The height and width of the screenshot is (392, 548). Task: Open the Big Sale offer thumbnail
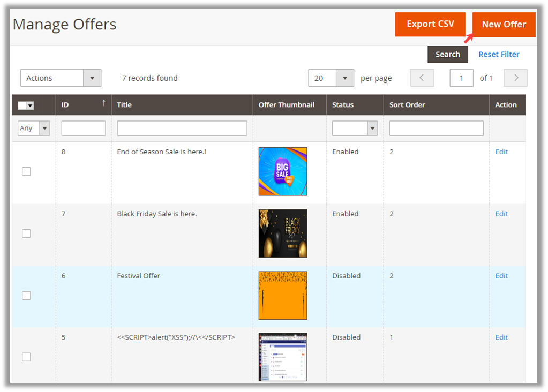[x=283, y=171]
